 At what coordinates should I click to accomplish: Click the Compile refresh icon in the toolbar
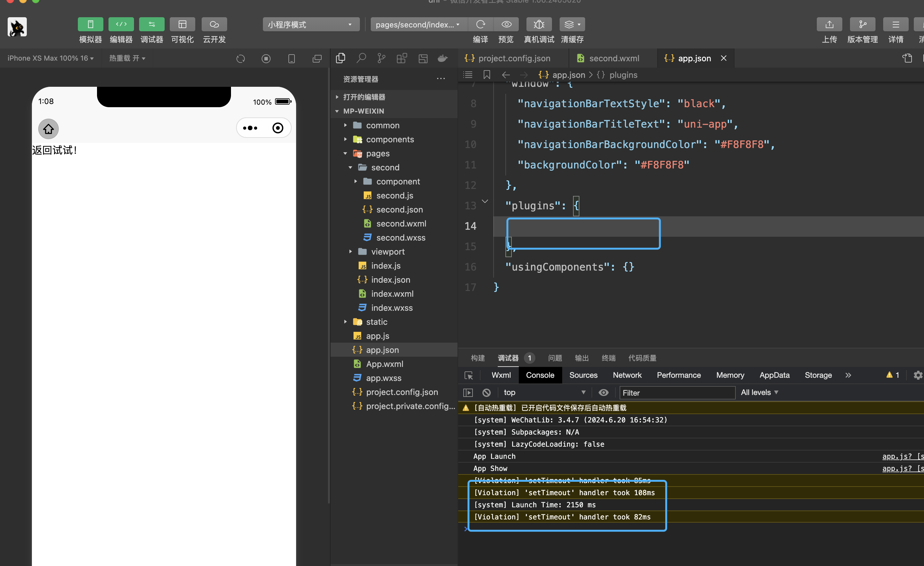click(x=481, y=24)
